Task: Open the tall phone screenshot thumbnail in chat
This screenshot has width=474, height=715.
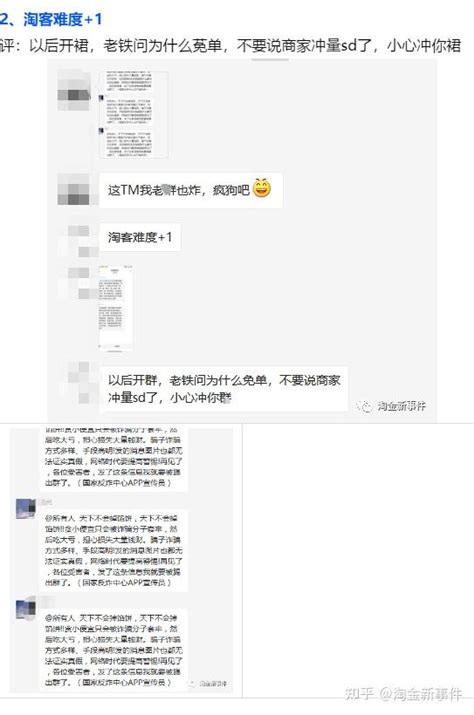Action: 116,308
